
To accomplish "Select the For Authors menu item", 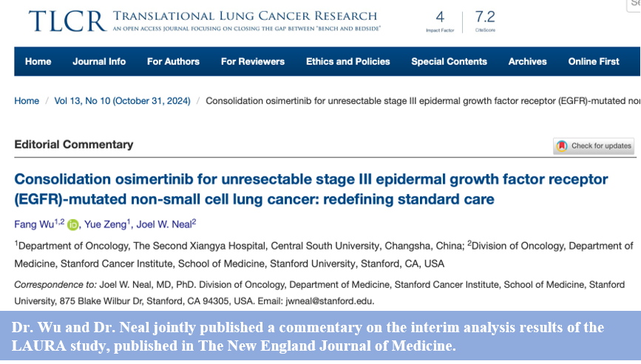I will coord(173,62).
